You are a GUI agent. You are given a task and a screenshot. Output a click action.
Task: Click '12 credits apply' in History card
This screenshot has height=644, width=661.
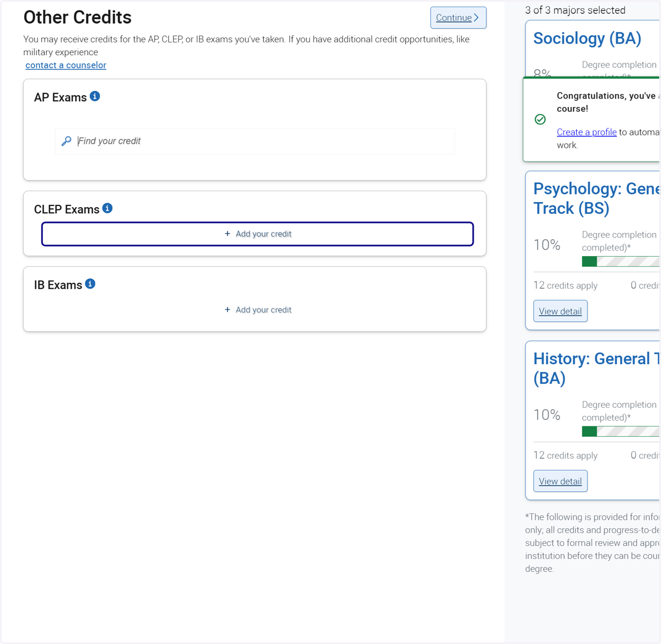click(565, 456)
